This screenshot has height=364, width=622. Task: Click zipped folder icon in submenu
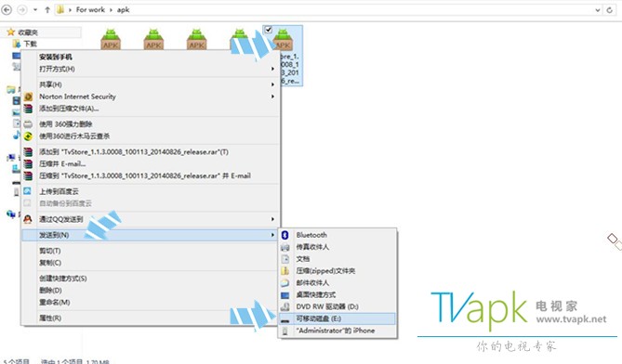coord(285,271)
